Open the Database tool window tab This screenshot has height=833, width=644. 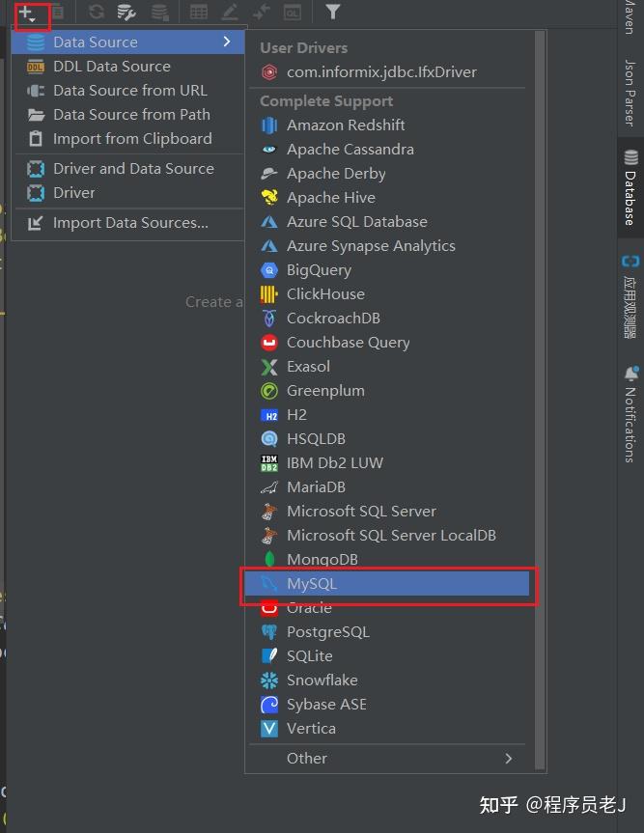(630, 186)
